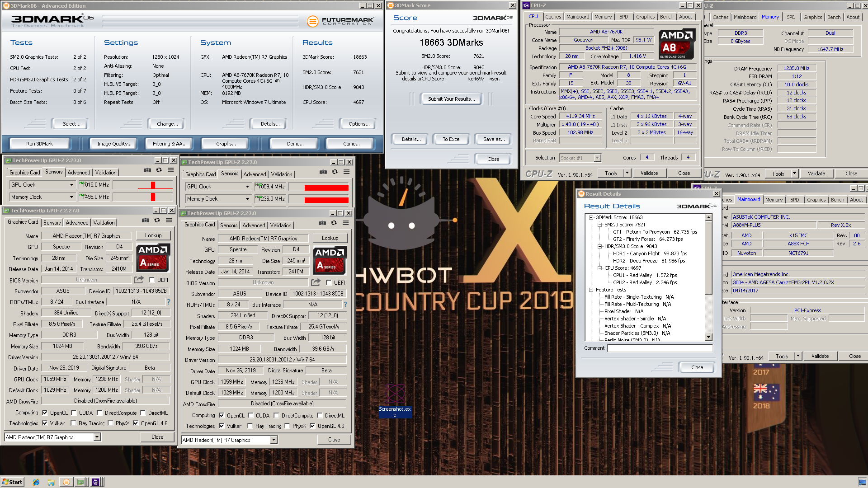
Task: Click GPU-Z green card taskbar button
Action: 81,482
